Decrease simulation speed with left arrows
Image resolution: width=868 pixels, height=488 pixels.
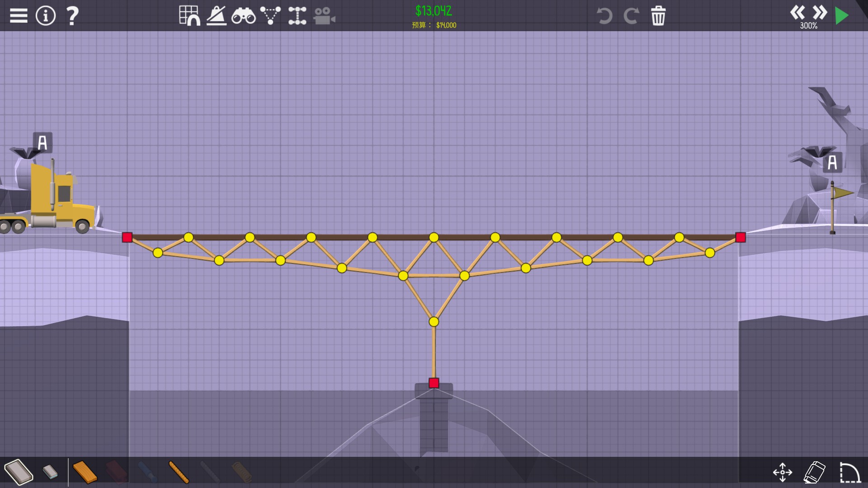797,12
